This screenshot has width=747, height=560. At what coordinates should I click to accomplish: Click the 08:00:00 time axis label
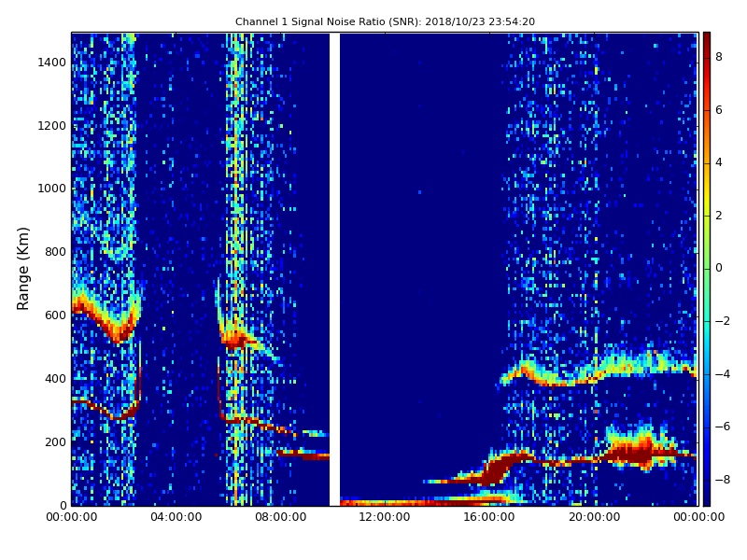coord(281,517)
